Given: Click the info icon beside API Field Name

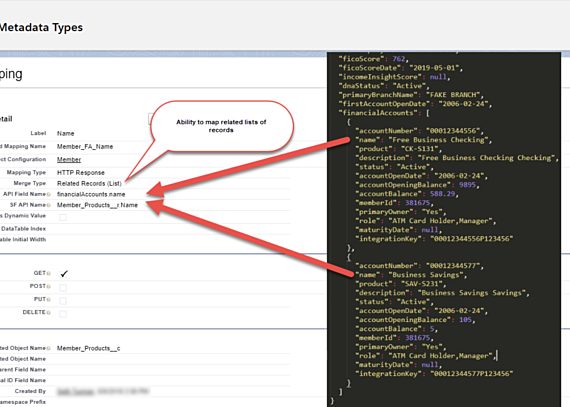Looking at the screenshot, I should [x=49, y=194].
